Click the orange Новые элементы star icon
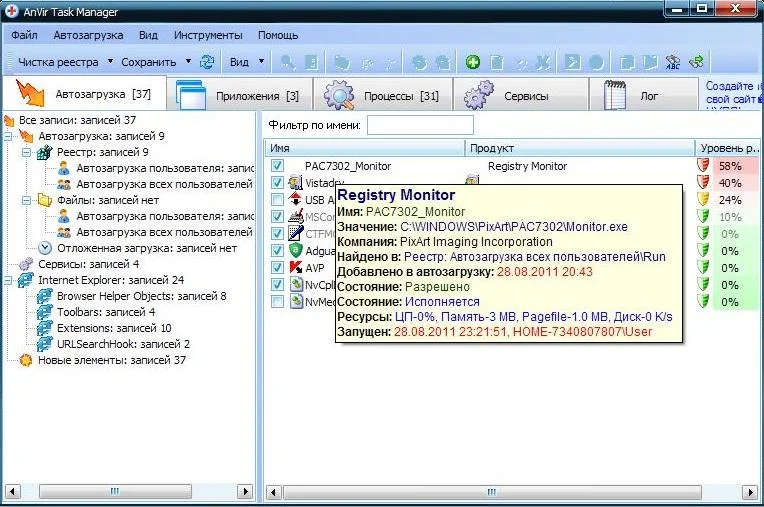The width and height of the screenshot is (764, 507). coord(26,360)
